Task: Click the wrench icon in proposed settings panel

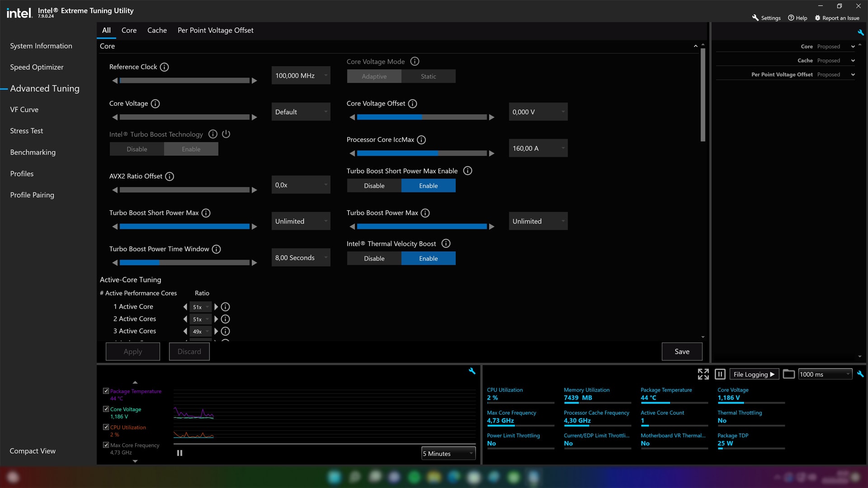Action: (x=861, y=33)
